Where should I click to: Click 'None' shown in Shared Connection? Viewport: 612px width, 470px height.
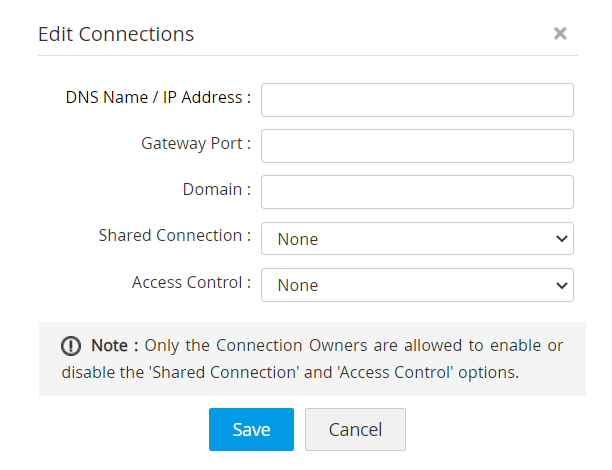pos(298,239)
